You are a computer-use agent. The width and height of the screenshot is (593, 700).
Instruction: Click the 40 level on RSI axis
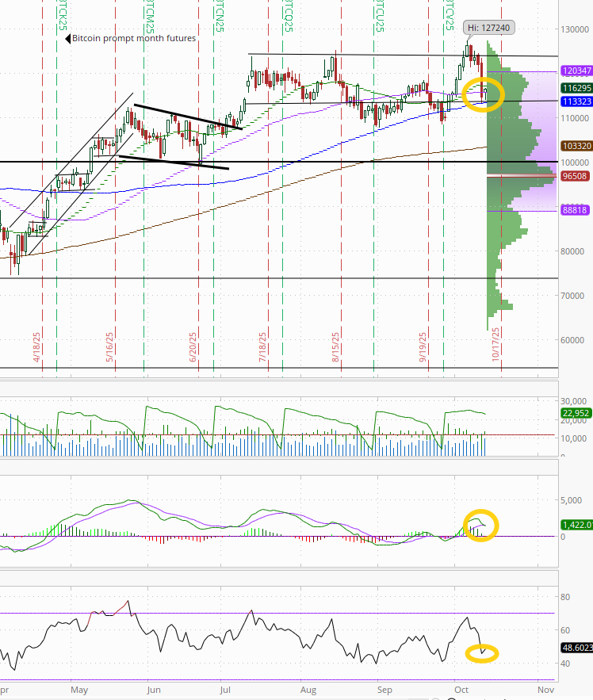click(565, 664)
